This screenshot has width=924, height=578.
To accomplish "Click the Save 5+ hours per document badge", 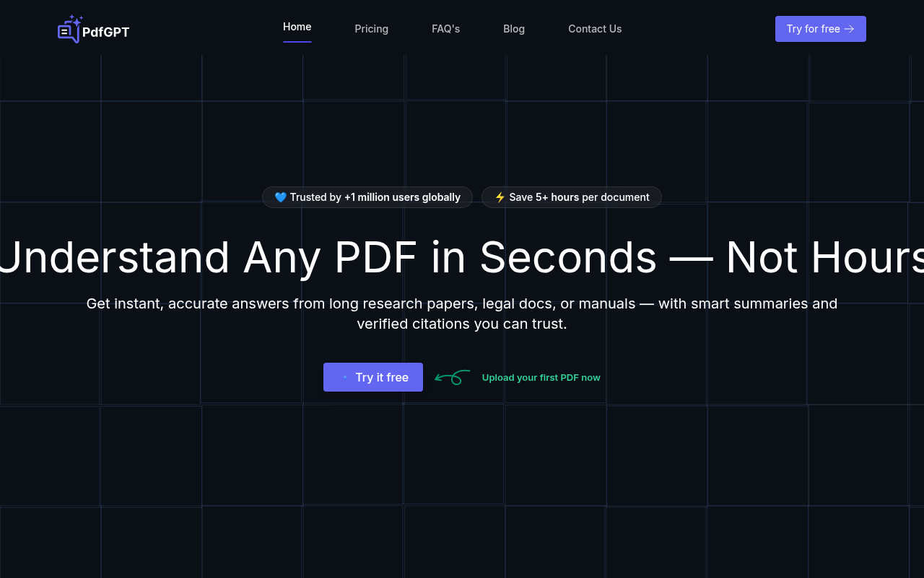I will tap(571, 197).
